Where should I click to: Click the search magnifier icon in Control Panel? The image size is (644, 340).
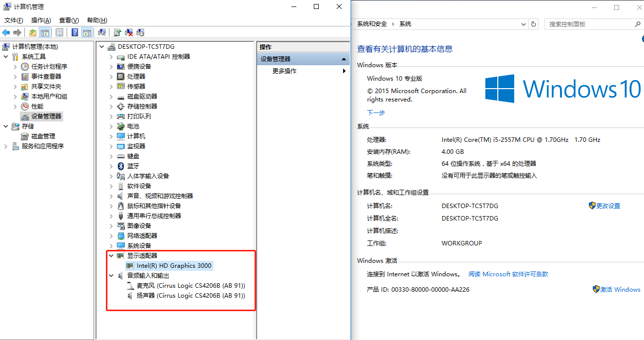coord(638,24)
